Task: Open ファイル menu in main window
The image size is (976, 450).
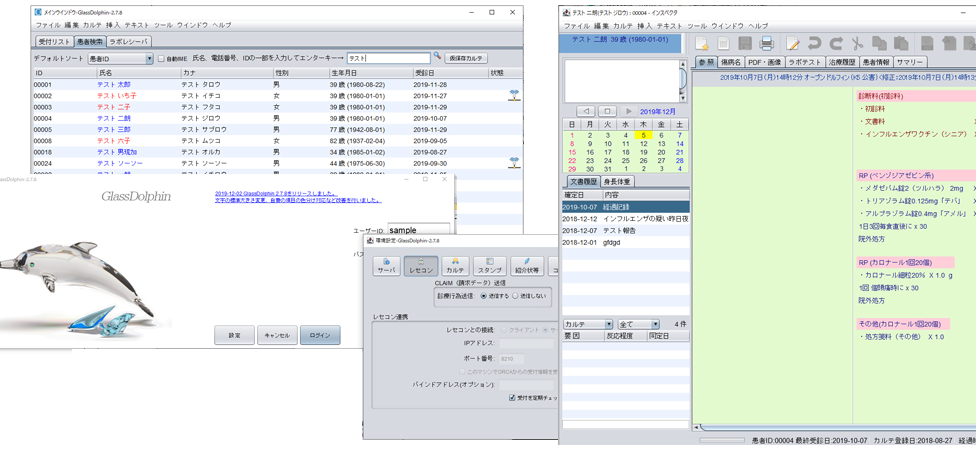Action: pos(48,25)
